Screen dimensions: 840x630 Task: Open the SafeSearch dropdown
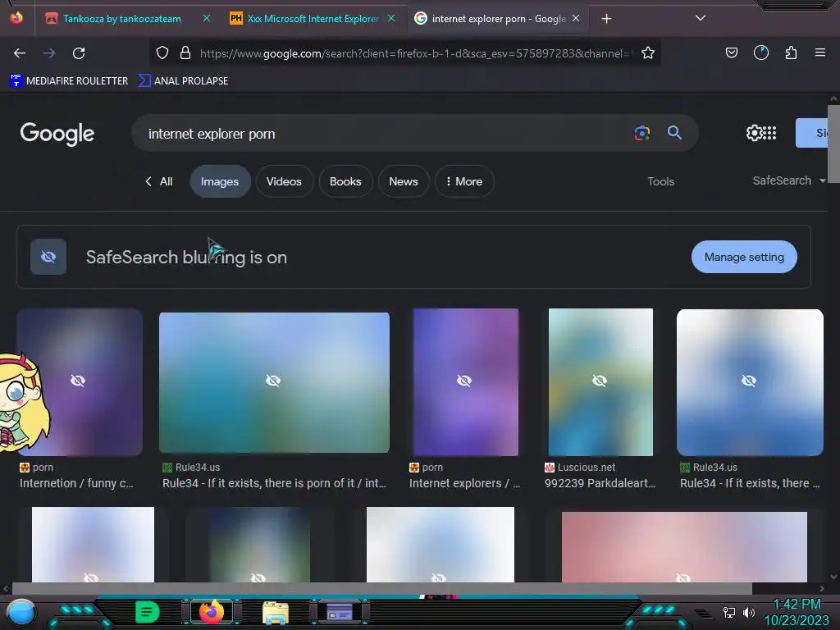click(x=789, y=180)
